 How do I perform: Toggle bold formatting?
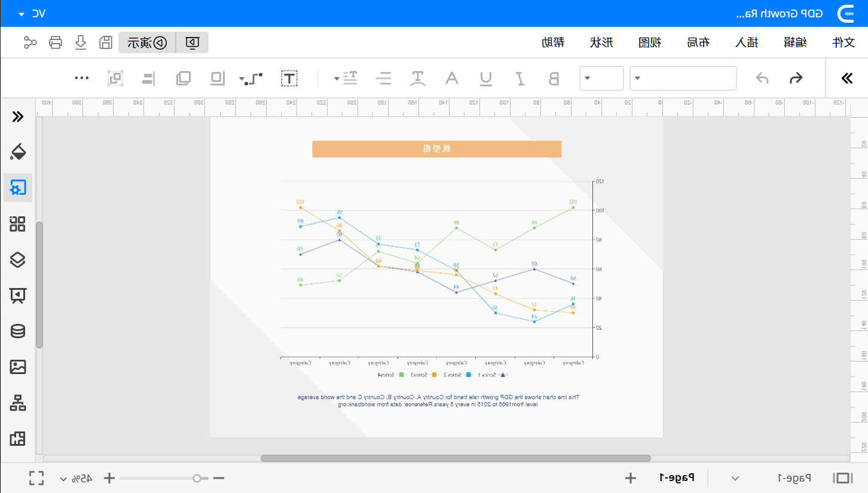point(554,78)
